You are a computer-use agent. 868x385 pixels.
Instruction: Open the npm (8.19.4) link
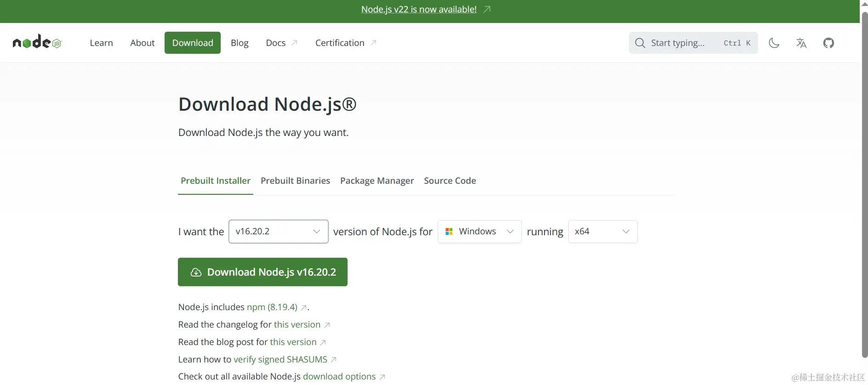point(272,307)
